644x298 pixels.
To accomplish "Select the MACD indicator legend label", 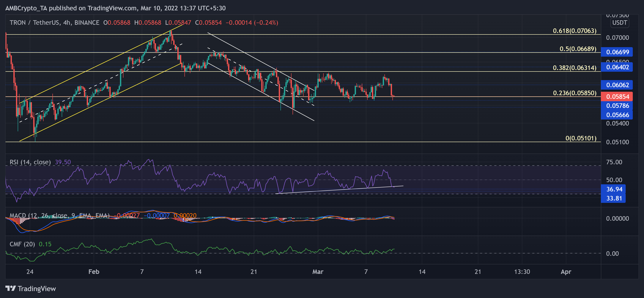I will pos(59,215).
